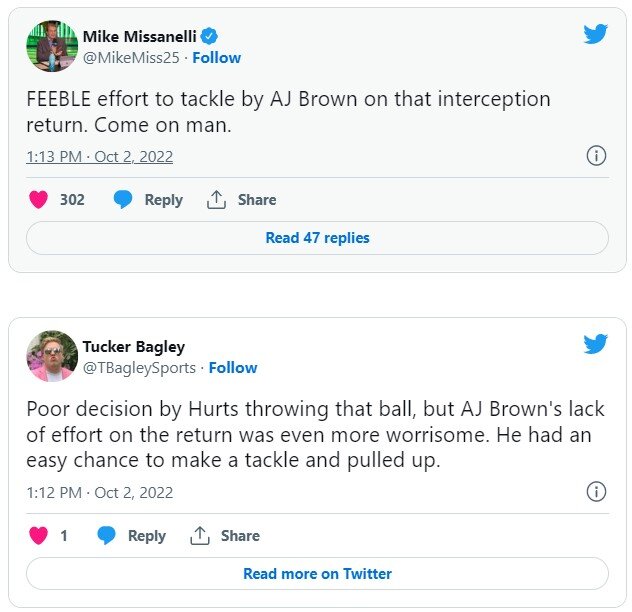This screenshot has height=612, width=632.
Task: Open the 1:13 PM · Oct 2, 2022 timestamp
Action: pyautogui.click(x=100, y=156)
